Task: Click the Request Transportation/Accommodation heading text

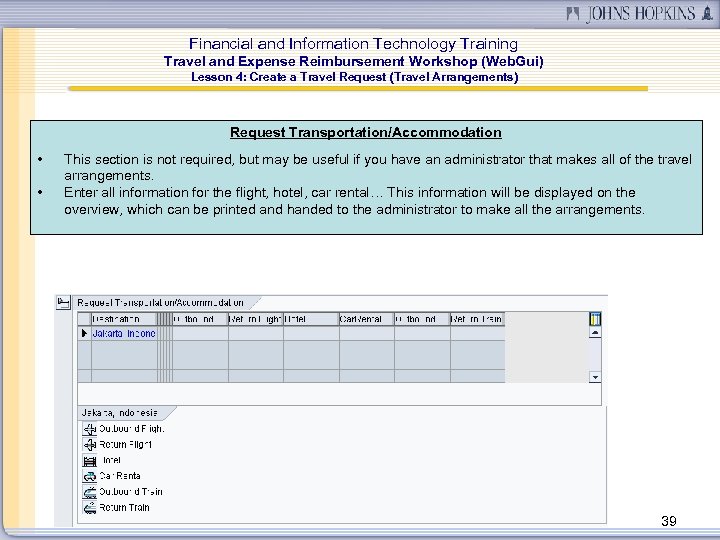Action: tap(366, 132)
